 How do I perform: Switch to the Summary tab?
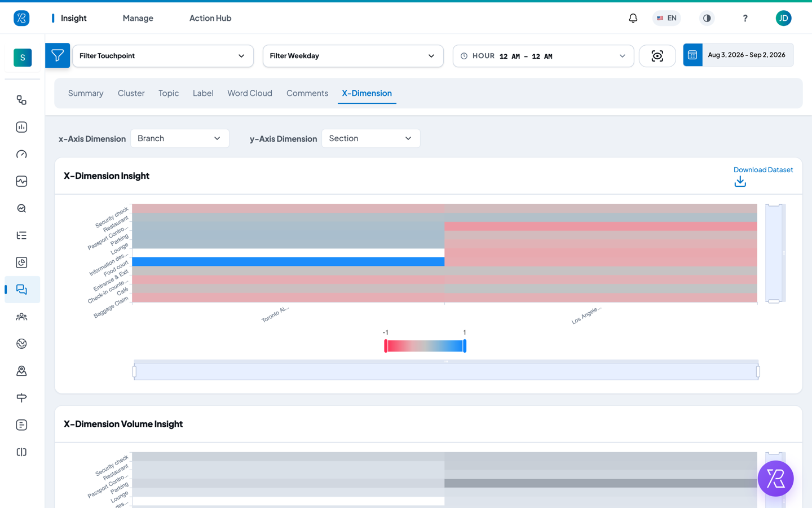point(86,93)
